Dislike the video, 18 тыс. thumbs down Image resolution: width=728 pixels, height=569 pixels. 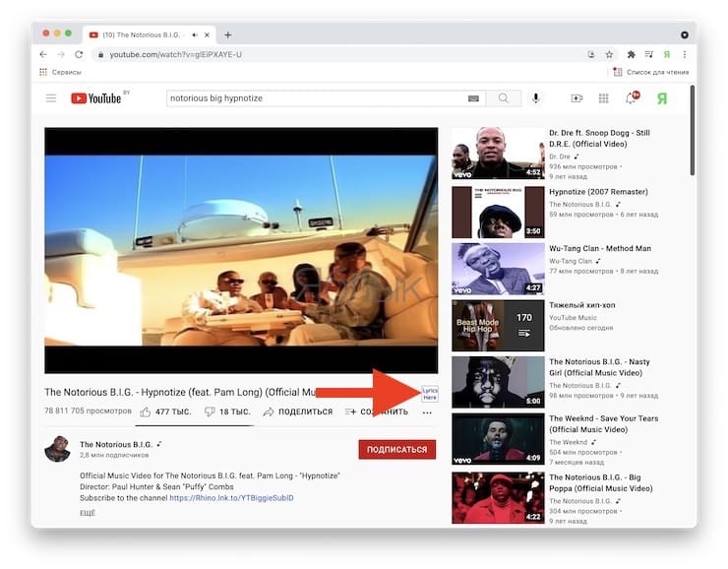coord(227,411)
